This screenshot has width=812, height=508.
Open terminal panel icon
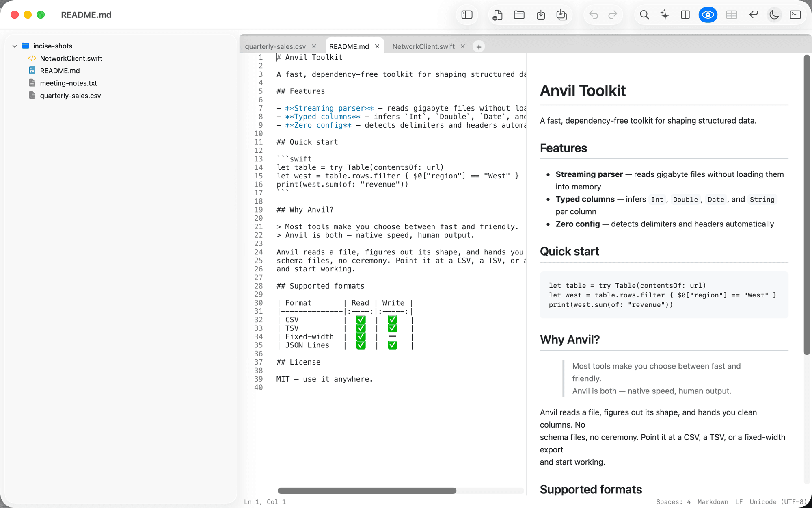(x=795, y=15)
